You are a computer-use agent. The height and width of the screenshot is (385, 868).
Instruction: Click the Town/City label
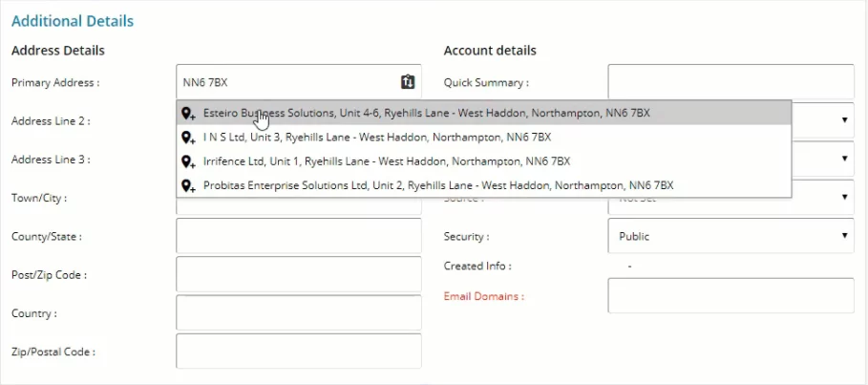[x=39, y=198]
